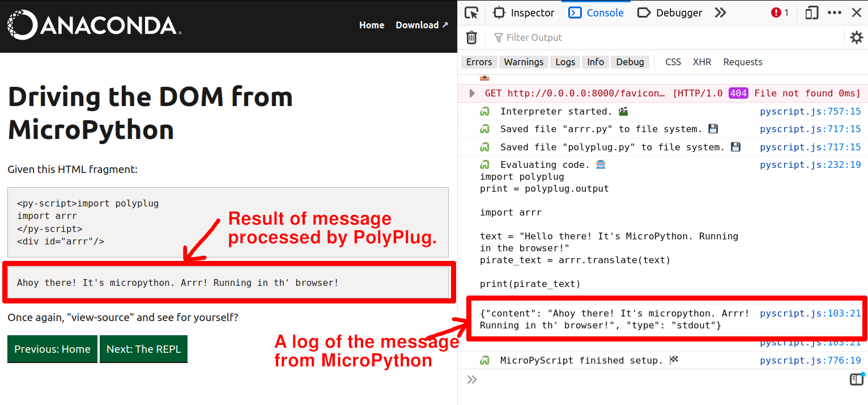Viewport: 868px width, 405px height.
Task: Click the Next: The REPL button
Action: (143, 349)
